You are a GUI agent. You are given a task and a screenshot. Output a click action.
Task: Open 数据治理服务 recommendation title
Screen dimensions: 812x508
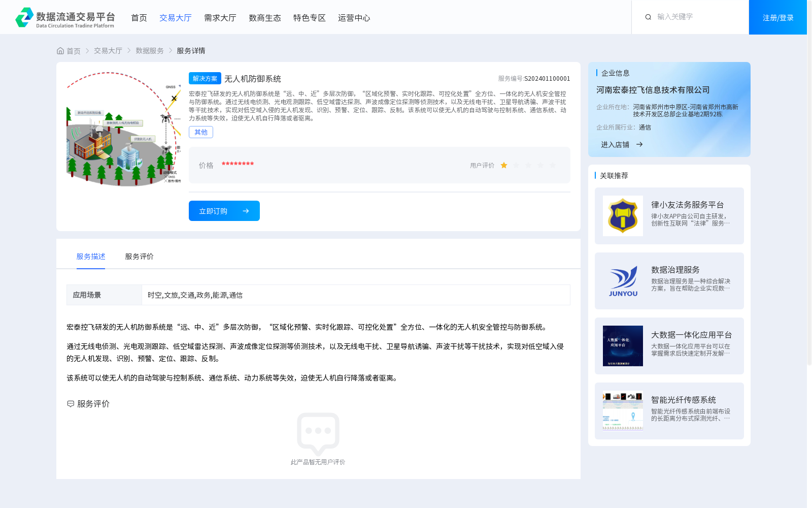675,270
